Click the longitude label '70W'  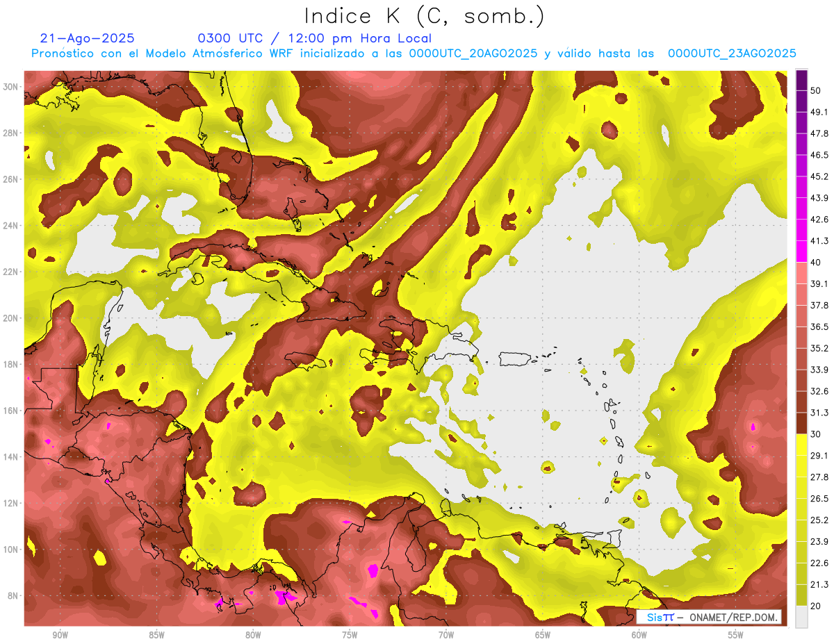tap(446, 635)
